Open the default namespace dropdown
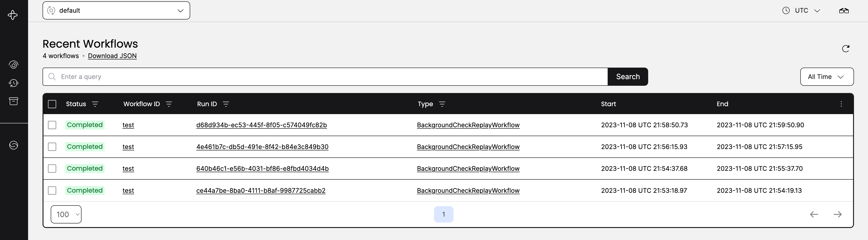Viewport: 868px width, 240px height. (x=116, y=10)
